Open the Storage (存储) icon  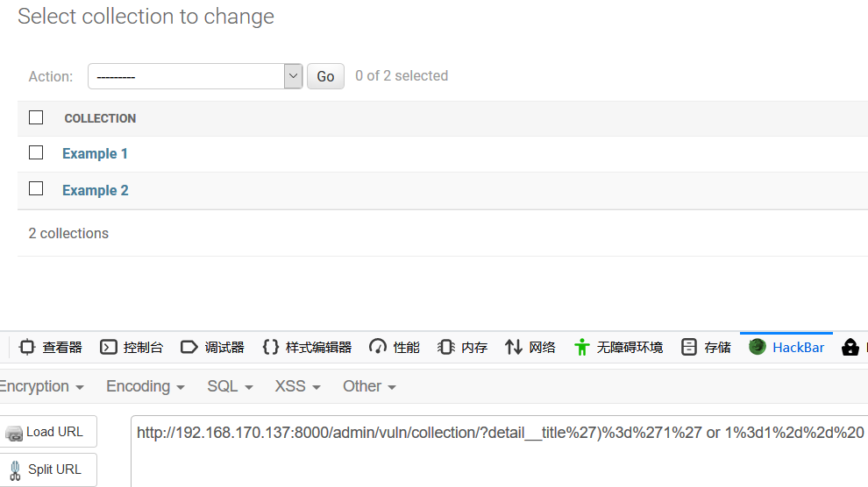click(x=688, y=347)
